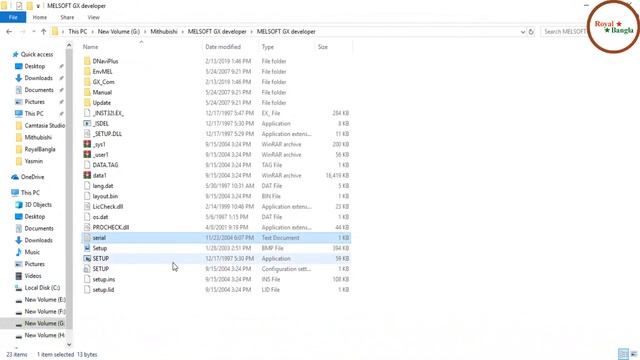Viewport: 640px width, 360px height.
Task: Open the View ribbon tab
Action: (93, 18)
